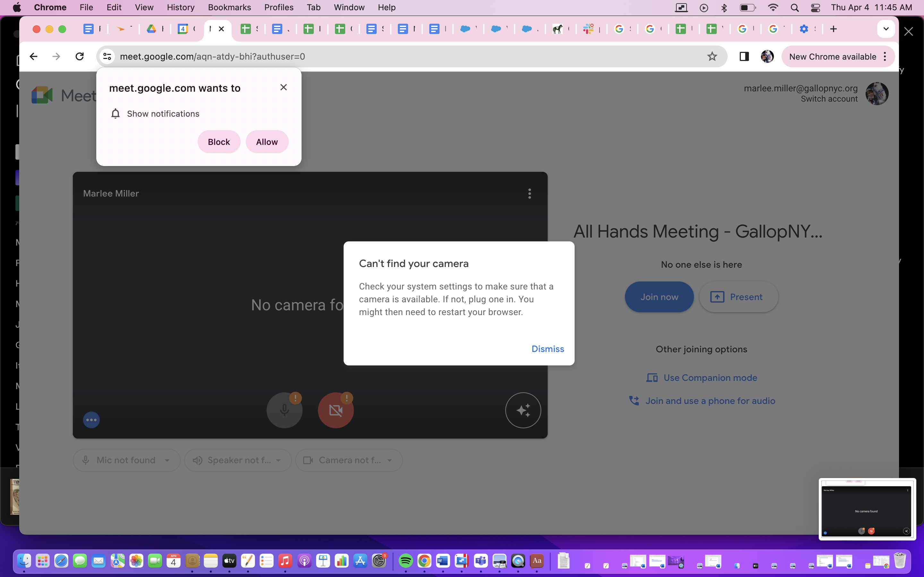Reload the Meet page
Image resolution: width=924 pixels, height=577 pixels.
[80, 56]
